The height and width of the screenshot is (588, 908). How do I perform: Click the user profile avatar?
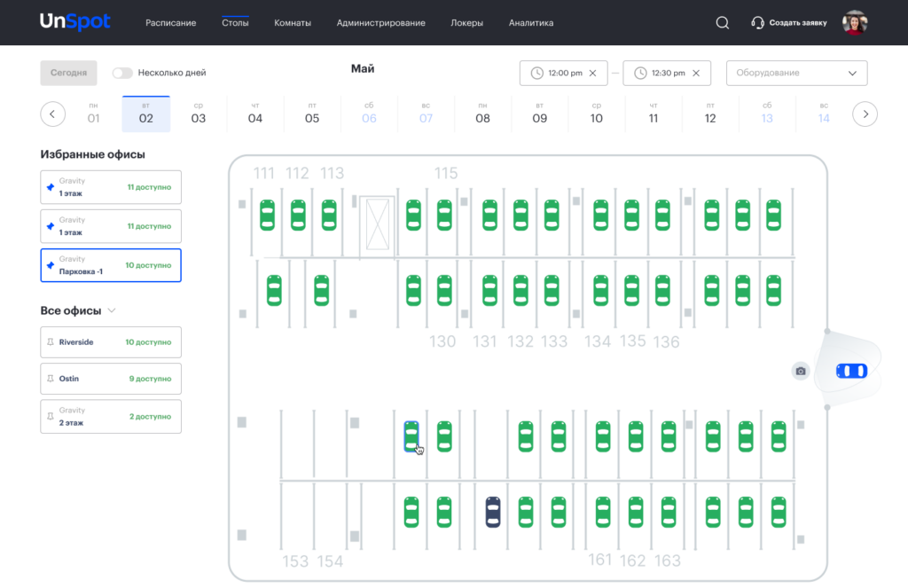(x=854, y=23)
